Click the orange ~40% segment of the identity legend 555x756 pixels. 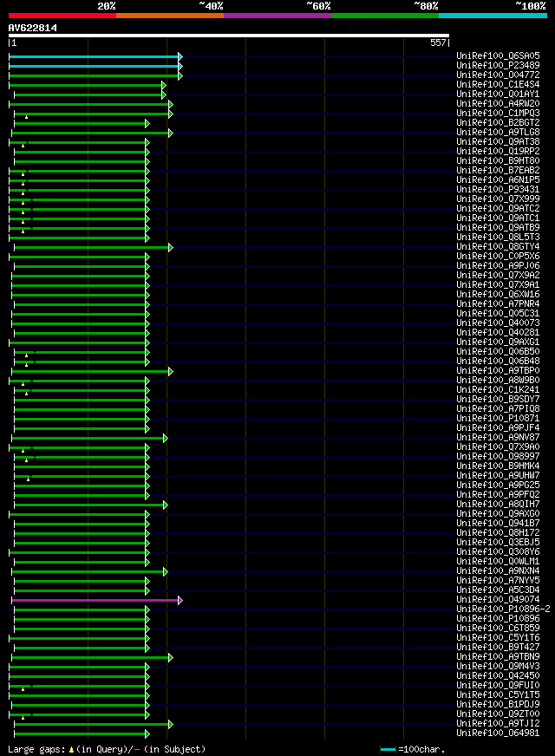(x=170, y=16)
